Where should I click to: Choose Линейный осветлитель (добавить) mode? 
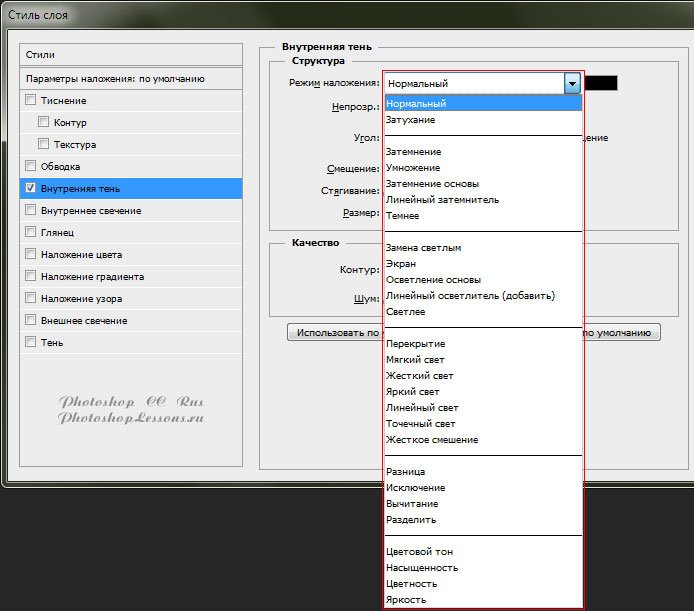(x=470, y=296)
